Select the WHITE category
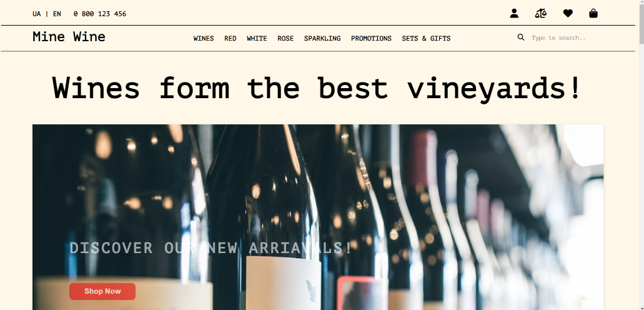The image size is (644, 310). pos(257,38)
